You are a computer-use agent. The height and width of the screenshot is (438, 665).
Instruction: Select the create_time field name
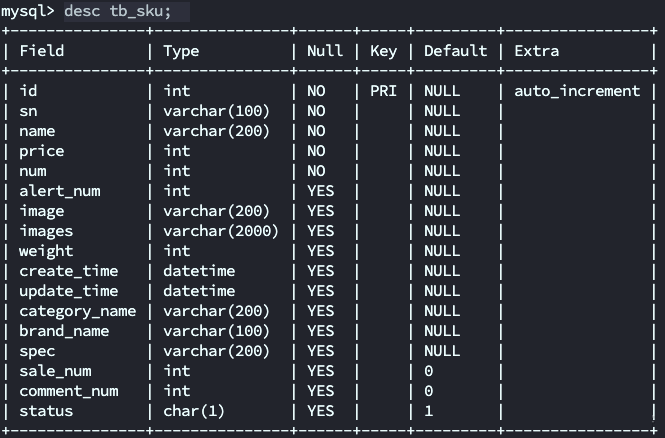[69, 271]
